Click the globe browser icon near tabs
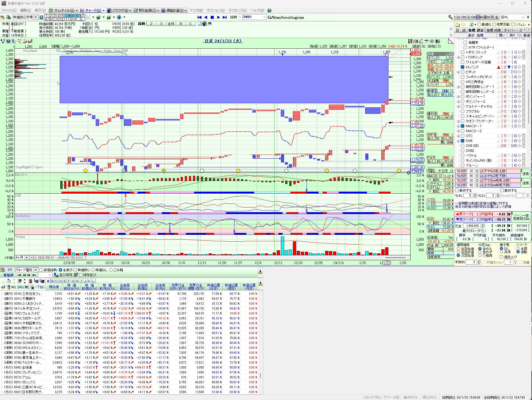The width and height of the screenshot is (532, 400). click(x=204, y=24)
